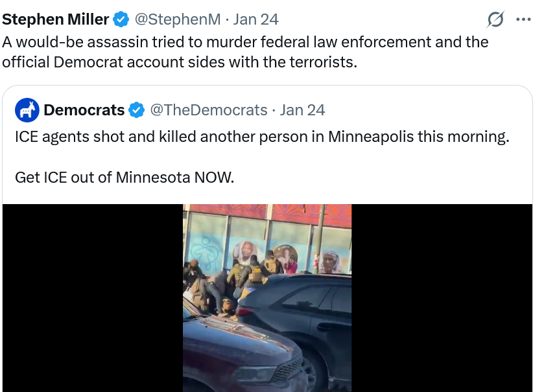Open the Democrats display name link

tap(84, 110)
